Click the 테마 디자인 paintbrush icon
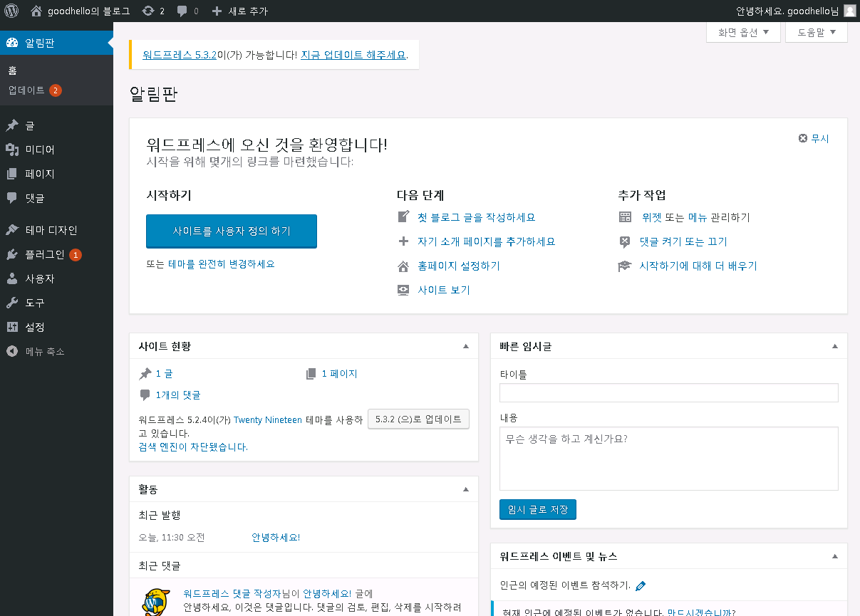Viewport: 860px width, 616px height. [12, 230]
